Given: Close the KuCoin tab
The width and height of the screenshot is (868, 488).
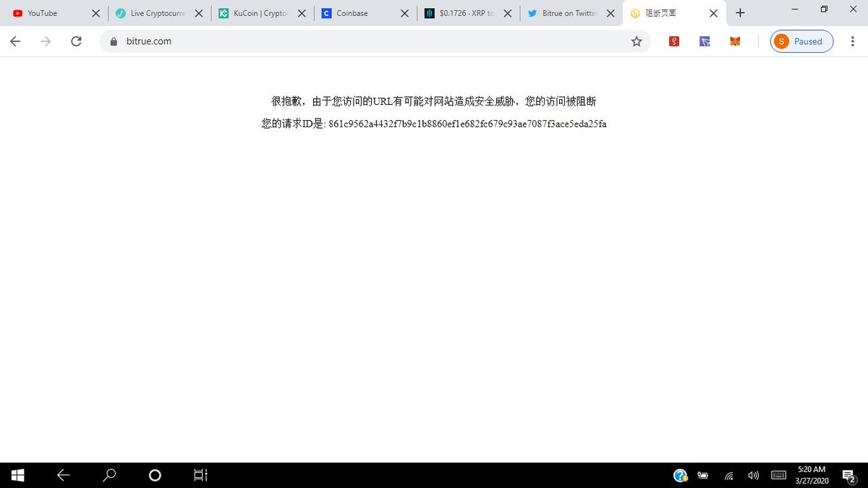Looking at the screenshot, I should click(x=302, y=13).
